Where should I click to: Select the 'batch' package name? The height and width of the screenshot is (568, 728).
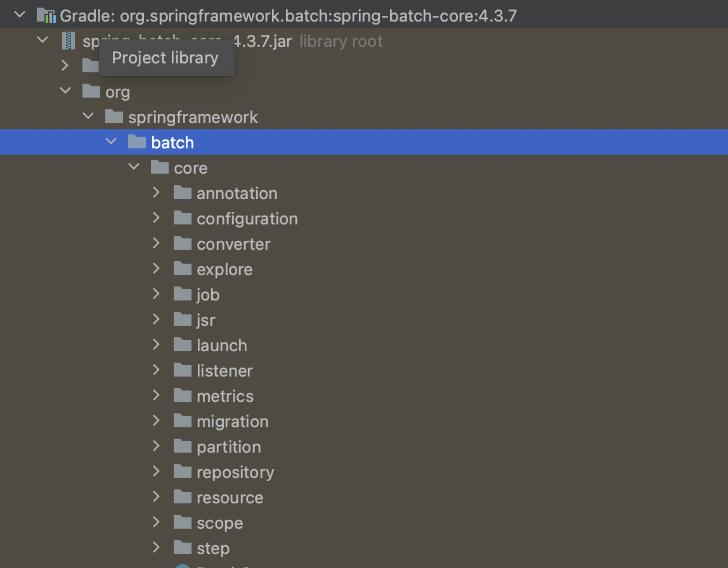click(172, 143)
